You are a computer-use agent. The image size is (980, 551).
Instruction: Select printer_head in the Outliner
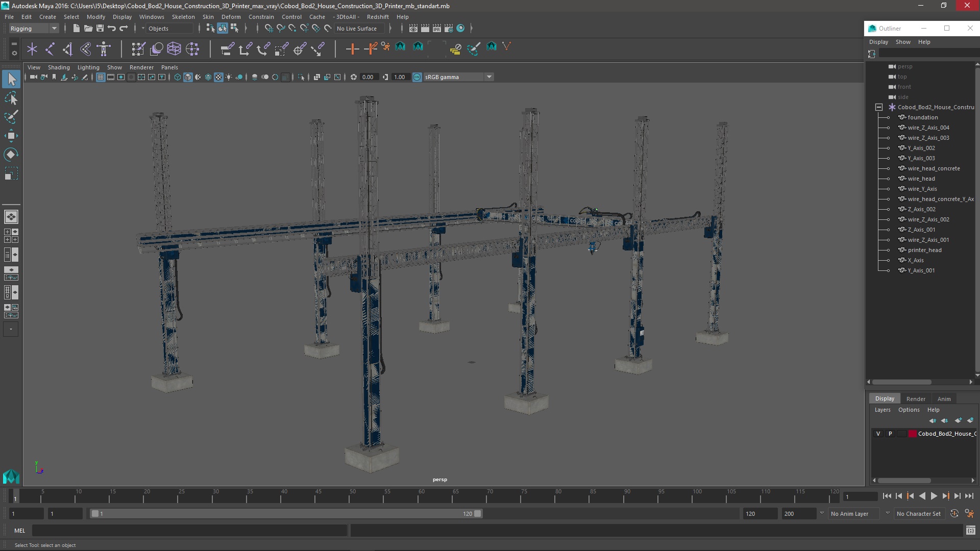[x=924, y=250]
